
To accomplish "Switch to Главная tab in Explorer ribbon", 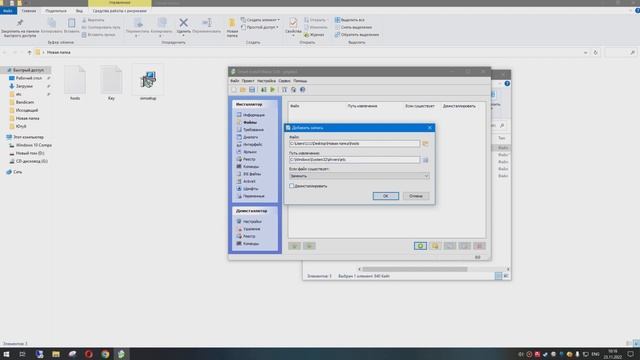I will click(x=29, y=11).
